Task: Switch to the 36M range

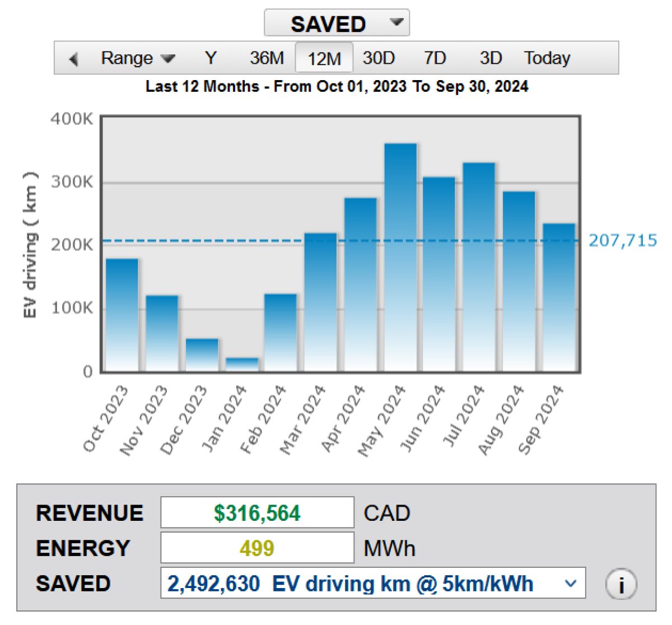Action: pyautogui.click(x=267, y=58)
